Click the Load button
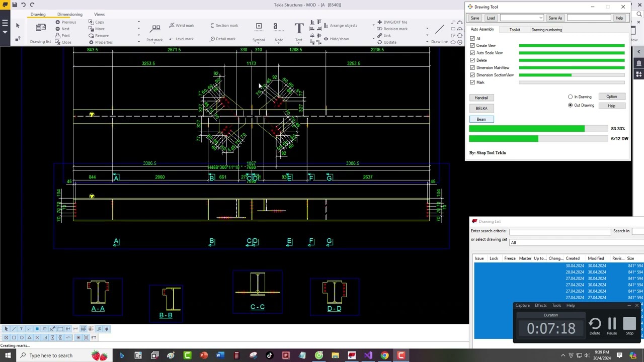Image resolution: width=644 pixels, height=362 pixels. pyautogui.click(x=491, y=18)
